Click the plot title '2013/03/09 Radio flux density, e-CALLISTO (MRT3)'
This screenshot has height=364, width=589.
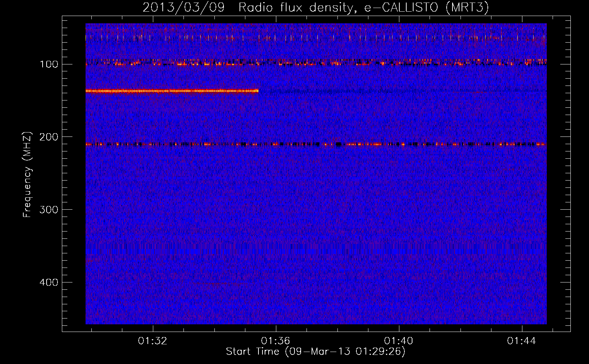point(316,7)
